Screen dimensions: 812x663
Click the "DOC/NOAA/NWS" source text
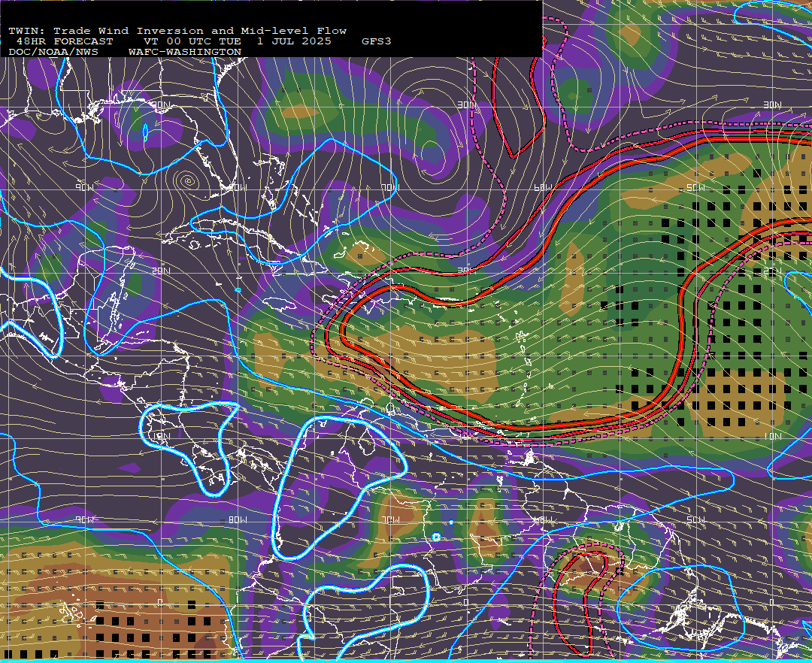[x=53, y=53]
